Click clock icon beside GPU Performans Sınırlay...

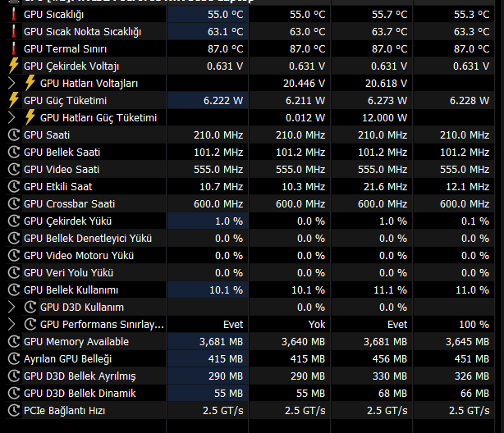coord(30,325)
